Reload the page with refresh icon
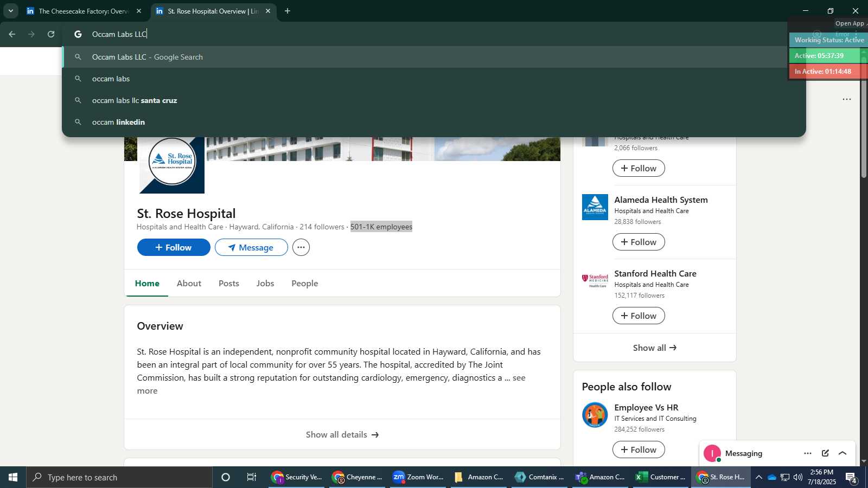 (51, 34)
